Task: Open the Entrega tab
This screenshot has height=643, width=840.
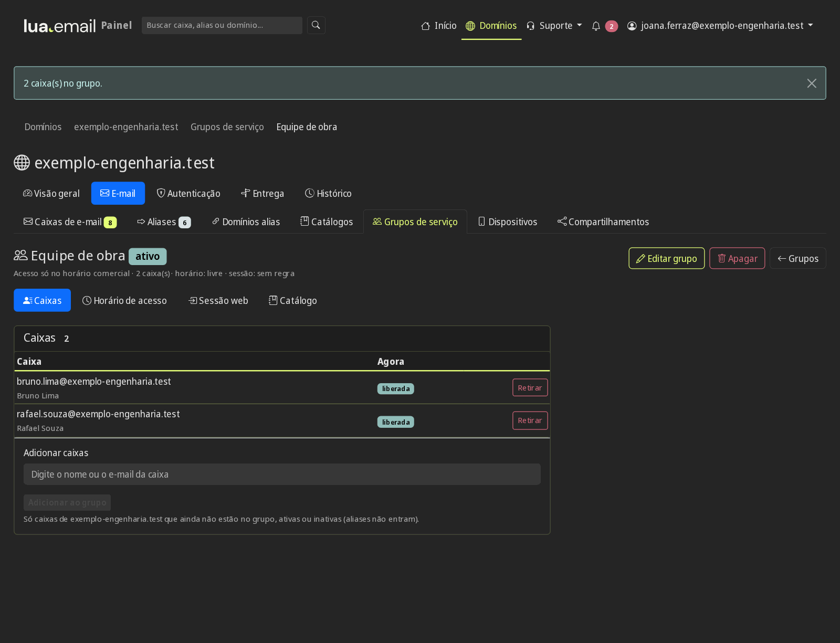Action: point(262,194)
